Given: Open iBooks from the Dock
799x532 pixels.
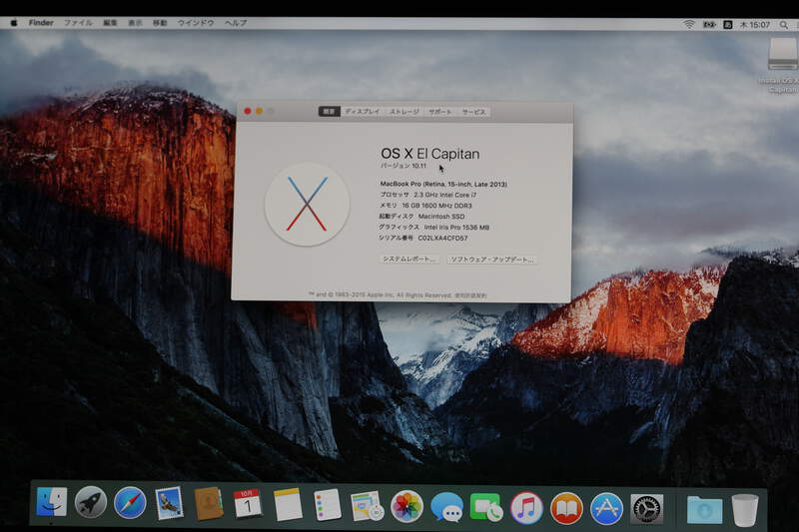Looking at the screenshot, I should tap(566, 508).
